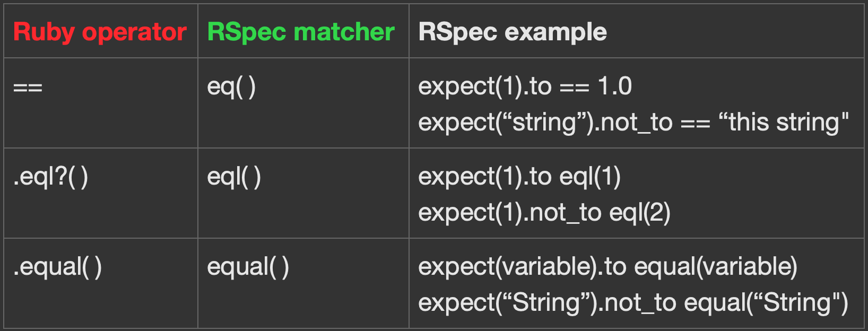Click the 1.0 value in first example
Image resolution: width=868 pixels, height=331 pixels.
click(x=615, y=86)
